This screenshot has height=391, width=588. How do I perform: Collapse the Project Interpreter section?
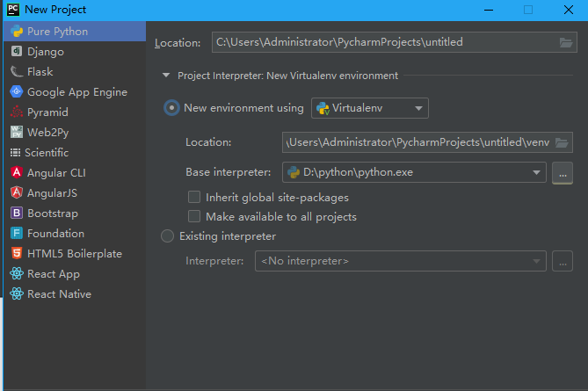point(166,76)
